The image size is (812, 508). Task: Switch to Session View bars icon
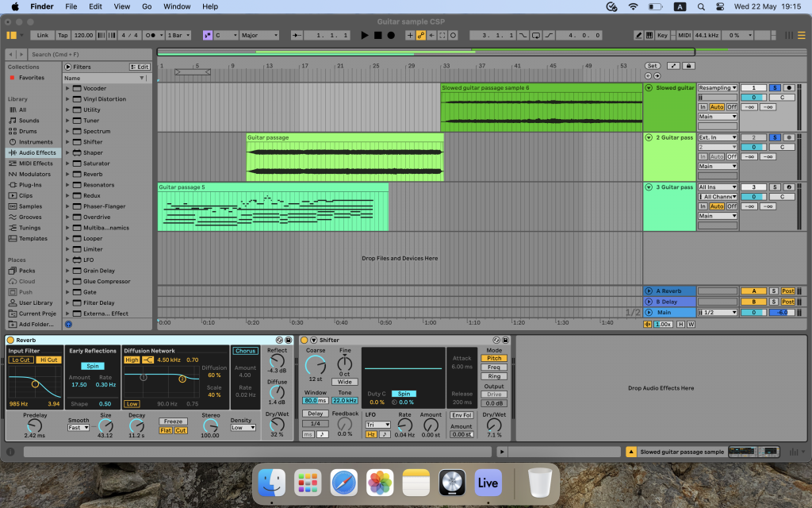[x=789, y=35]
